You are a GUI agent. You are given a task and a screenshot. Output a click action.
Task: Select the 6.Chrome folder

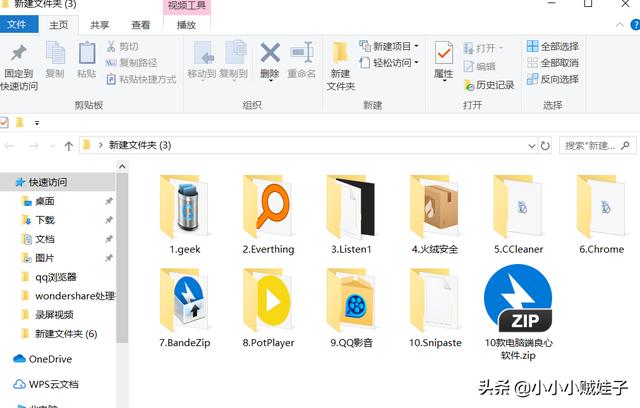pyautogui.click(x=602, y=215)
